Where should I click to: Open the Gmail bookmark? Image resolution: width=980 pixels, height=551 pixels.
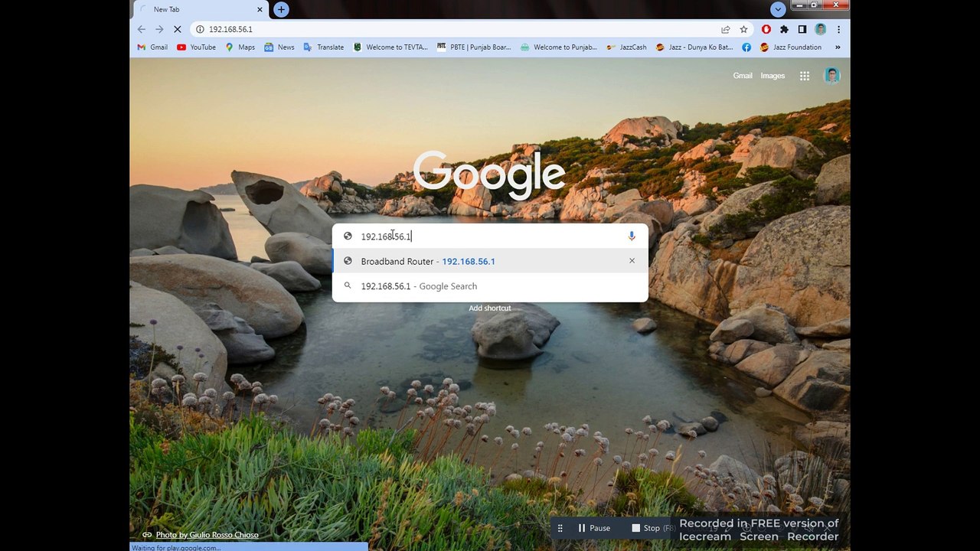coord(152,47)
